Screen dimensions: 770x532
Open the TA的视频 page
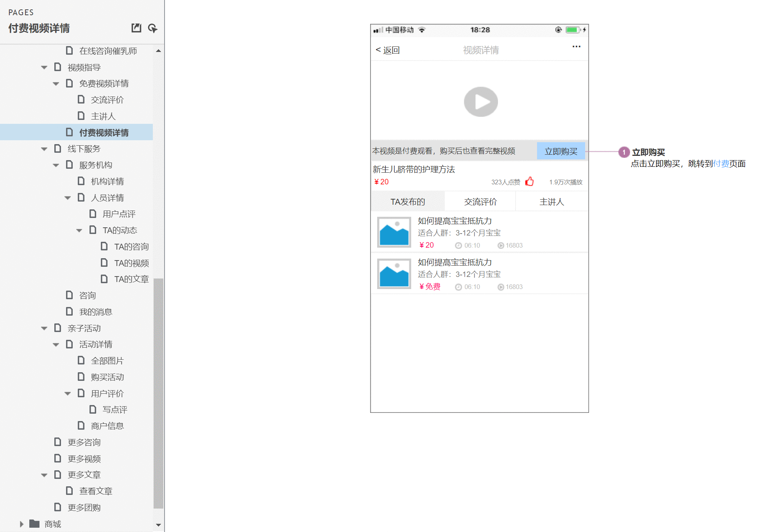[131, 263]
